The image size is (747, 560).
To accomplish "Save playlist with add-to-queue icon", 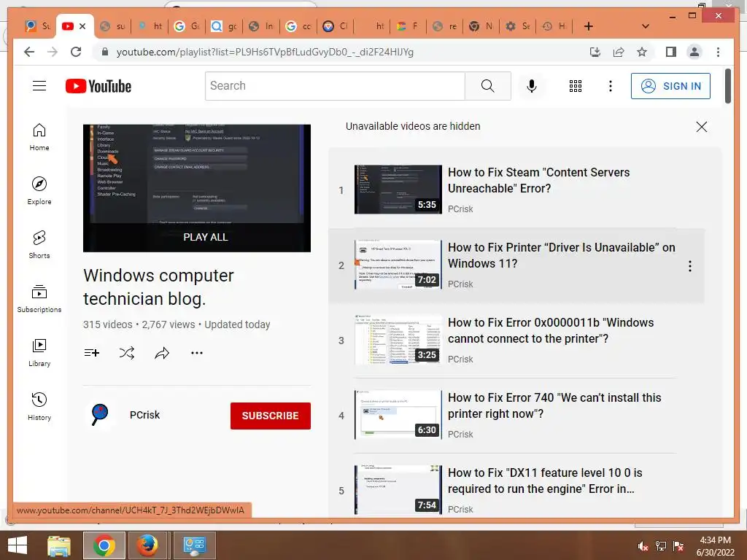I will click(x=91, y=353).
